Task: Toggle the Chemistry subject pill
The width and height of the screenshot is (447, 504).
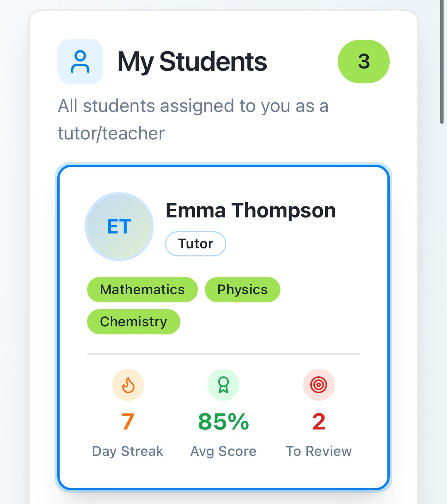Action: click(134, 321)
